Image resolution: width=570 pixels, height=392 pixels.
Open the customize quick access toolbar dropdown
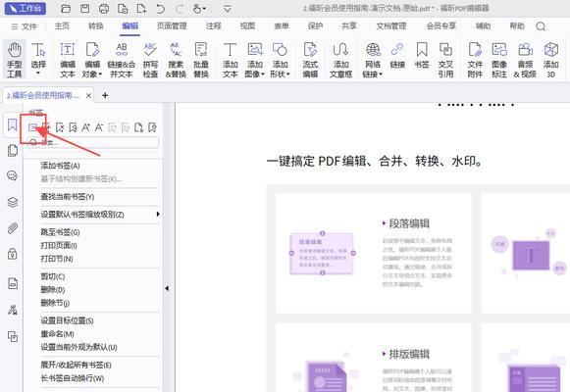(228, 9)
